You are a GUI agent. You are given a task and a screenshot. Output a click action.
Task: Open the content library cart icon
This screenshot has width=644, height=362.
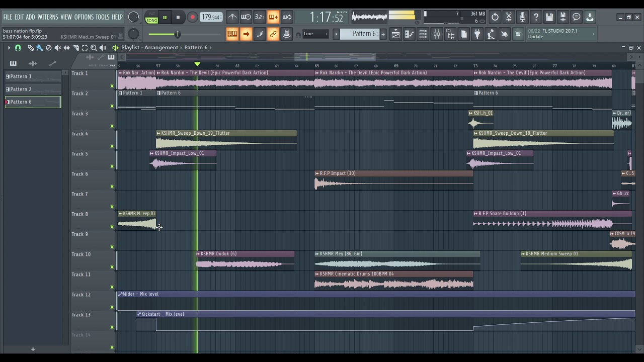[518, 34]
